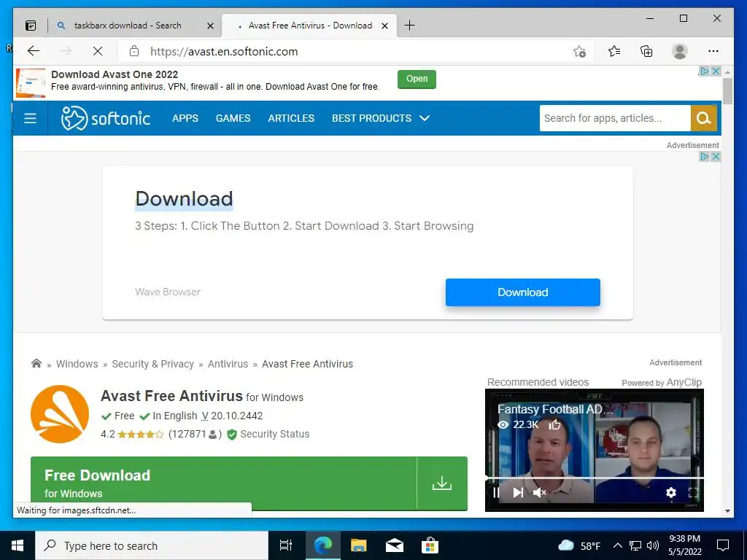Open the video player settings gear

(671, 492)
